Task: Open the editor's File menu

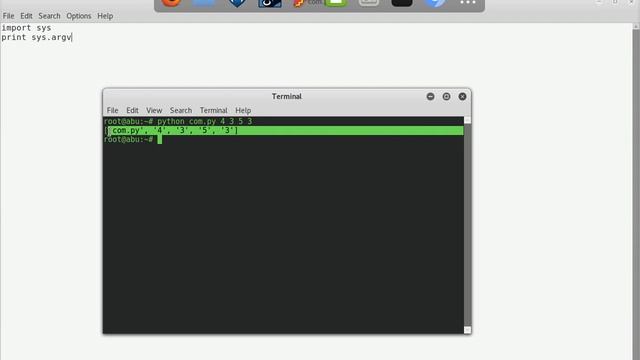Action: [8, 16]
